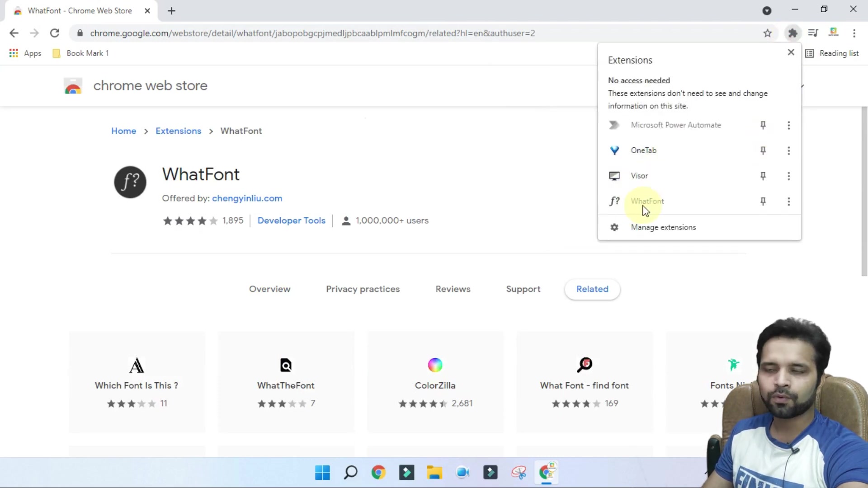Activate WhatFont from extensions list
The image size is (868, 488).
[x=647, y=201]
